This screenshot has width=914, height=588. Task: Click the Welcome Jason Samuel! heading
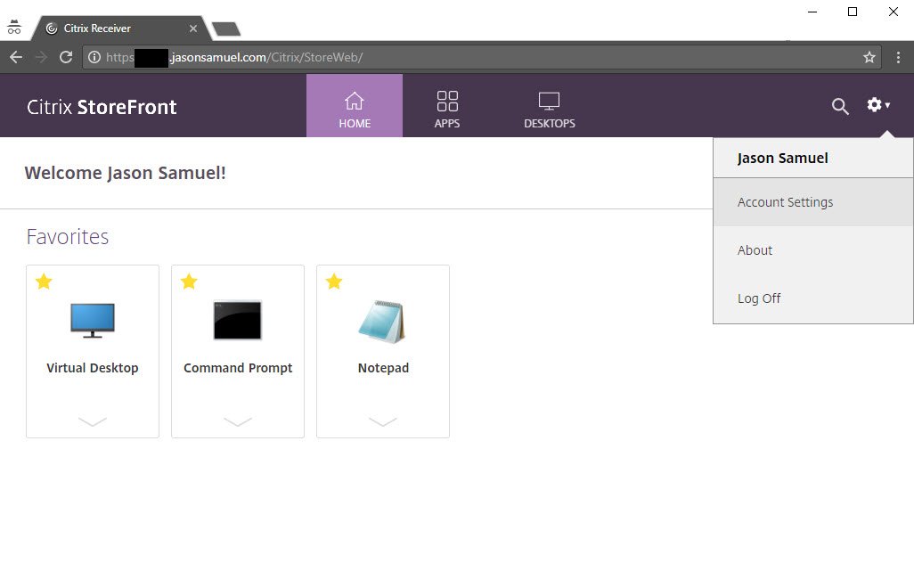(x=126, y=173)
